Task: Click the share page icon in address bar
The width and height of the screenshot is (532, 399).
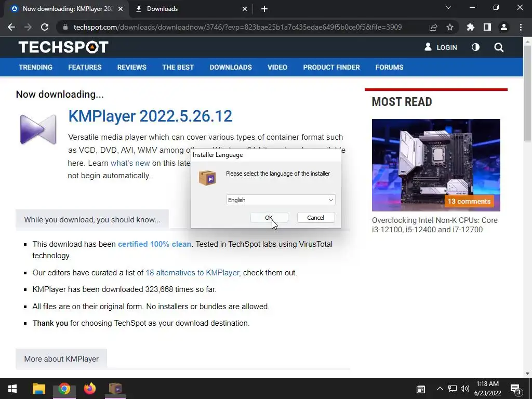Action: pos(433,27)
